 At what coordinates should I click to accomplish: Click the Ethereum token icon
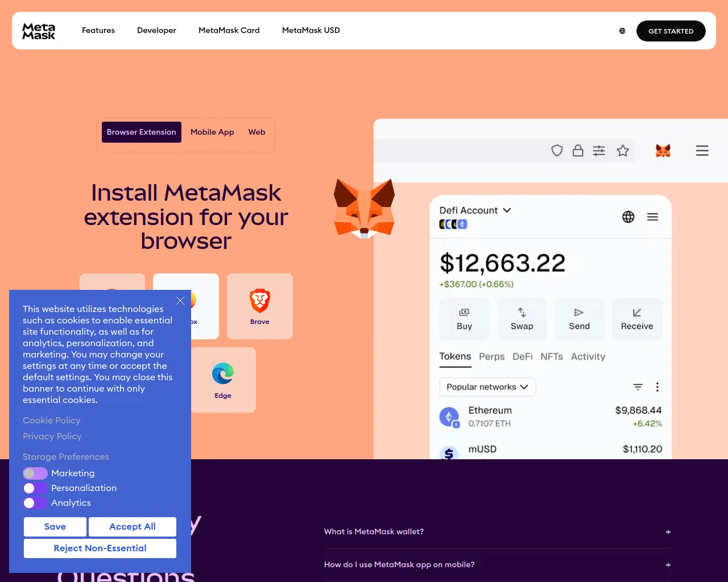point(449,417)
